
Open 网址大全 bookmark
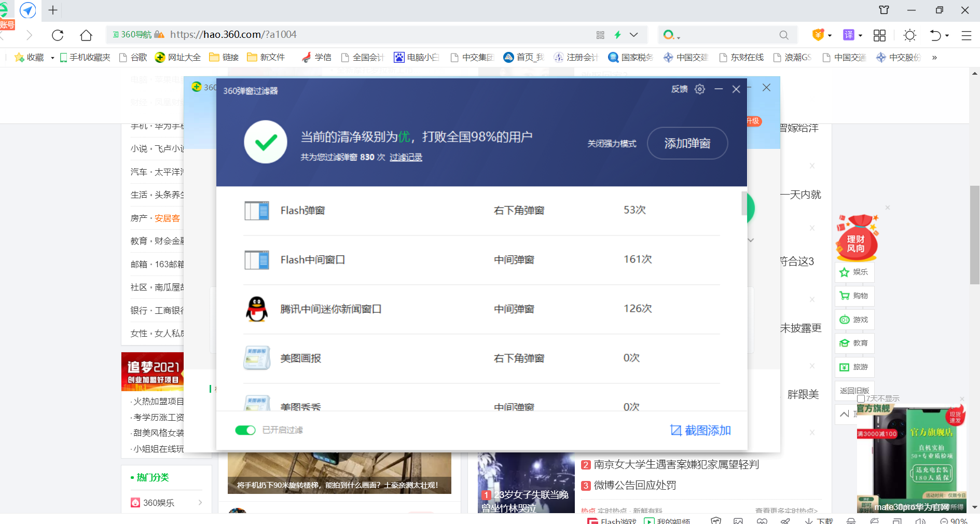(178, 57)
